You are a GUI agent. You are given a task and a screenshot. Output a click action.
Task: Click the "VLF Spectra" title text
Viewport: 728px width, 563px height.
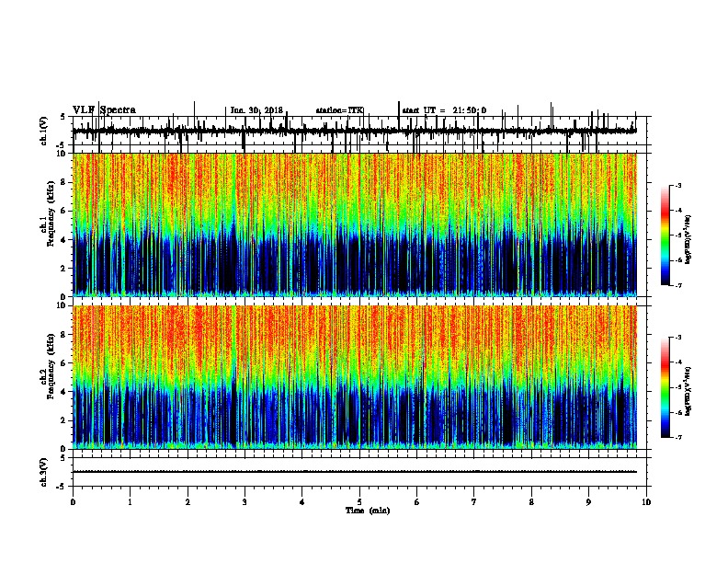click(x=104, y=109)
